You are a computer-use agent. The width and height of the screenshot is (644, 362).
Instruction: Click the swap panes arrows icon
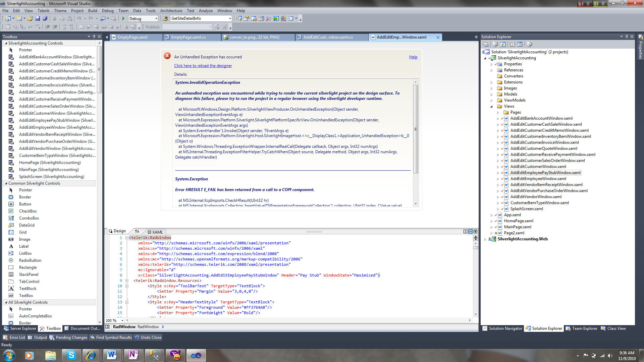pos(137,231)
